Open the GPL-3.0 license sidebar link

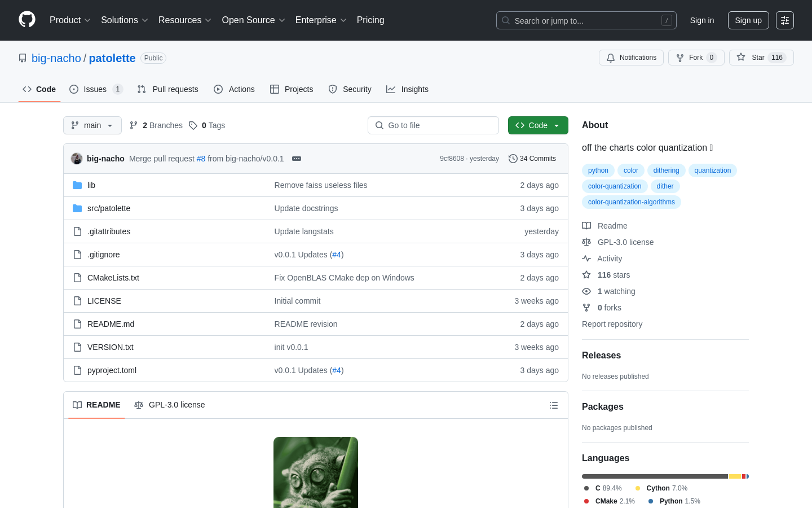tap(625, 242)
